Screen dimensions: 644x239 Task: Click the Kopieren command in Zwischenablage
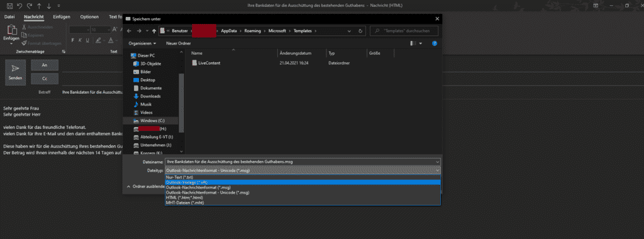33,35
